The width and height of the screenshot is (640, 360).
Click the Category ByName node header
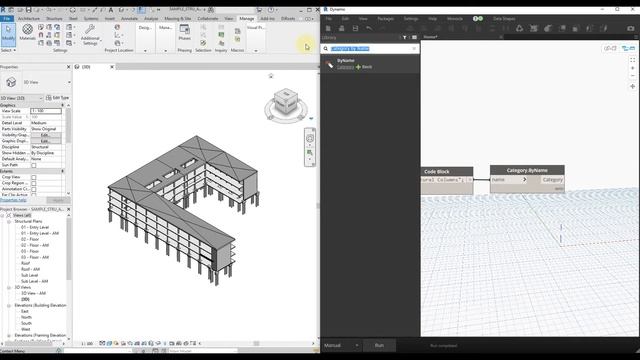[x=527, y=170]
